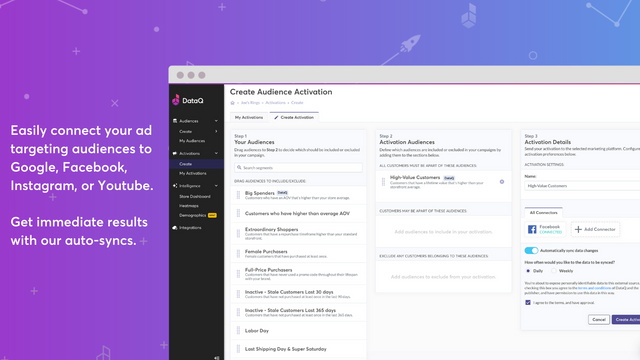Collapse the Audiences menu chevron
This screenshot has height=360, width=640.
click(216, 121)
